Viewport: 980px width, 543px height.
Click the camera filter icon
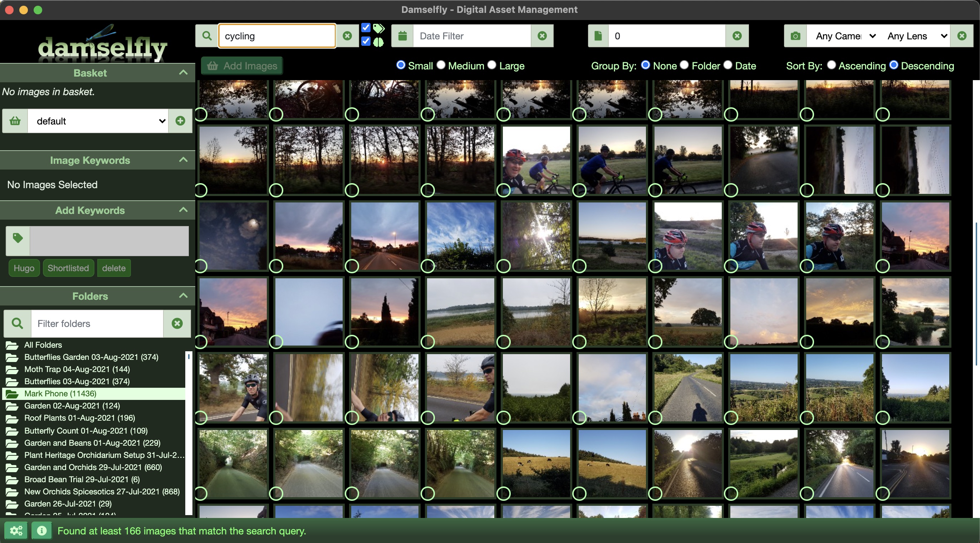pyautogui.click(x=795, y=36)
